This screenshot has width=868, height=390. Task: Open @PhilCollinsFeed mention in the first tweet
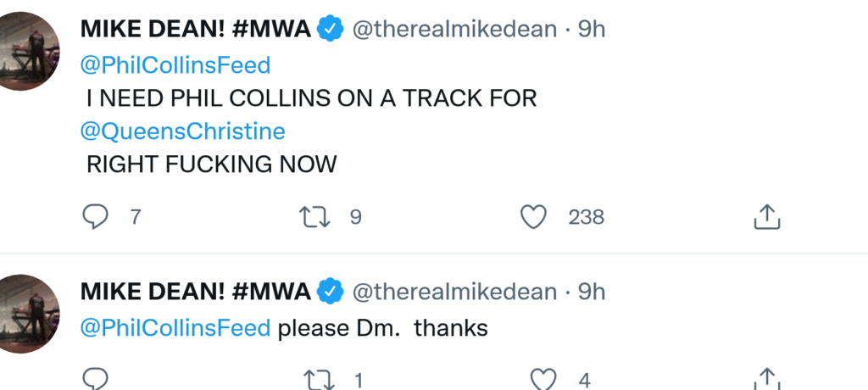point(175,64)
